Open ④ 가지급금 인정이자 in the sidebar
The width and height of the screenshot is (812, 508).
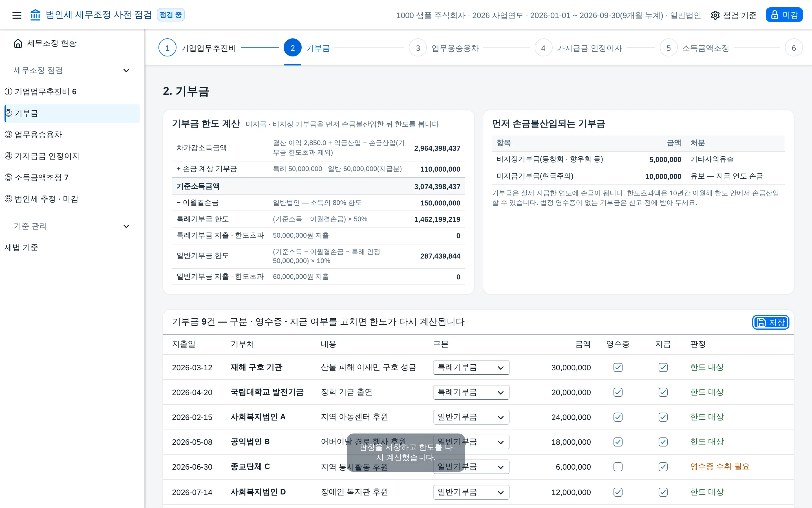click(72, 156)
